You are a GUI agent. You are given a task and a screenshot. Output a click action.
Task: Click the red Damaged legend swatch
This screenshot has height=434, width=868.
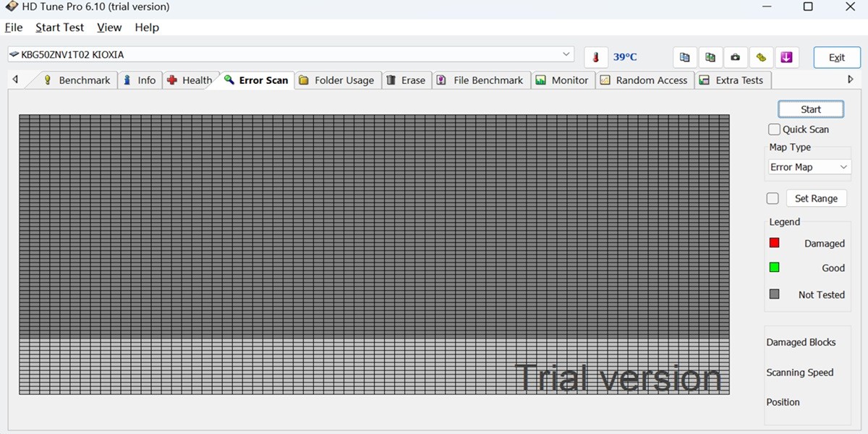click(x=774, y=243)
